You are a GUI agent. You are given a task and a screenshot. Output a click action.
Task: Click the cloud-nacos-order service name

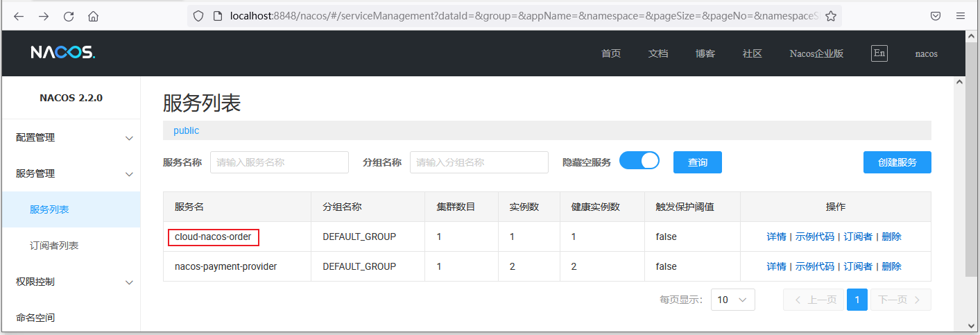[213, 237]
